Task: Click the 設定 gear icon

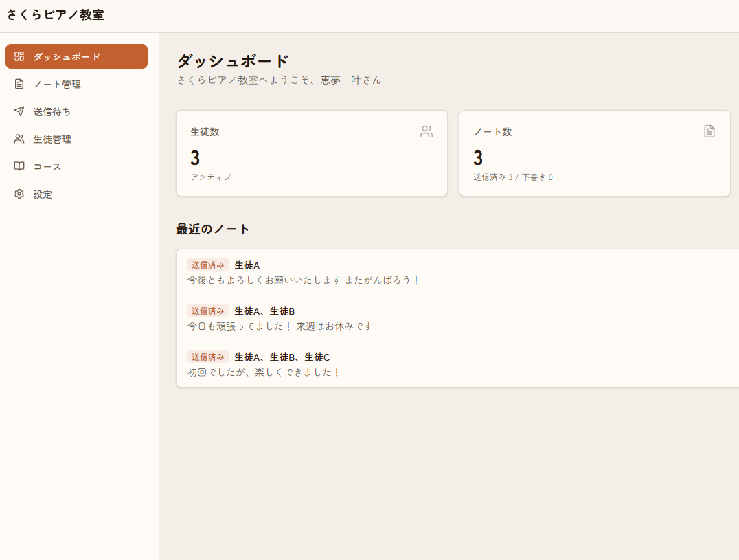Action: tap(19, 194)
